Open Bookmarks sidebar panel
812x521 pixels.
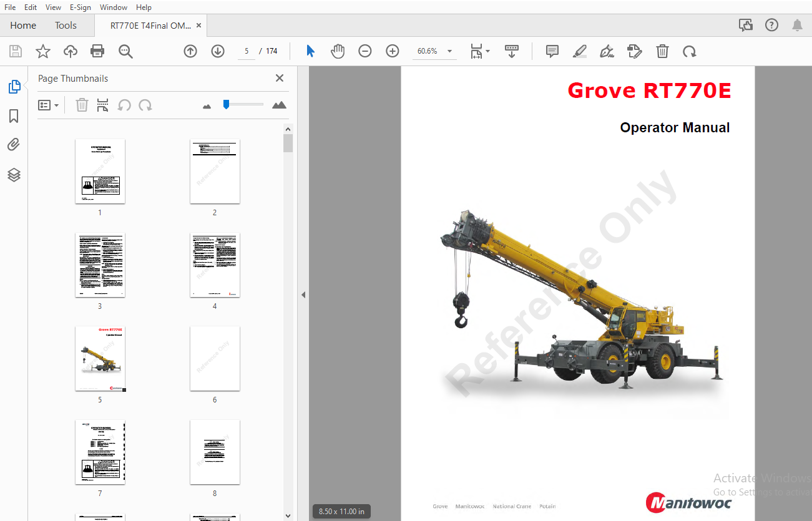click(x=14, y=116)
